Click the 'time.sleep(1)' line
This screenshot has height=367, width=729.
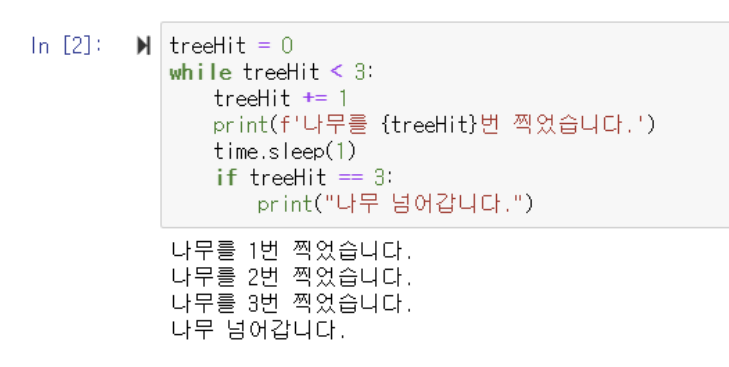(285, 151)
